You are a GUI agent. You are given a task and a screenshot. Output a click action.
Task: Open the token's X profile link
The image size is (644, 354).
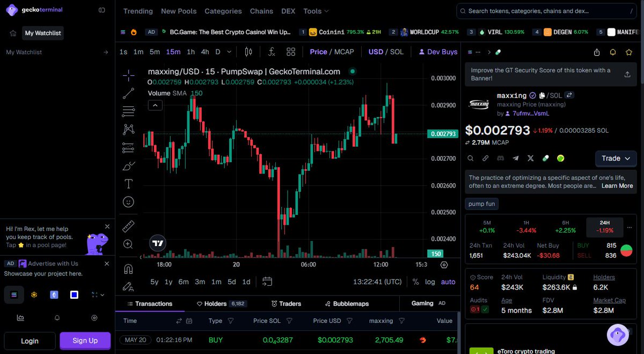point(531,158)
